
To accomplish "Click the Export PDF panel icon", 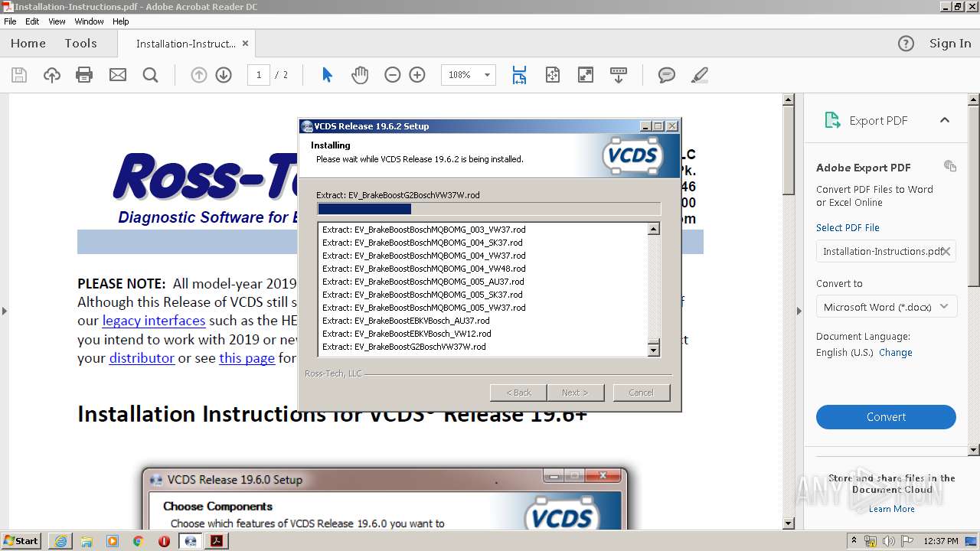I will (832, 120).
